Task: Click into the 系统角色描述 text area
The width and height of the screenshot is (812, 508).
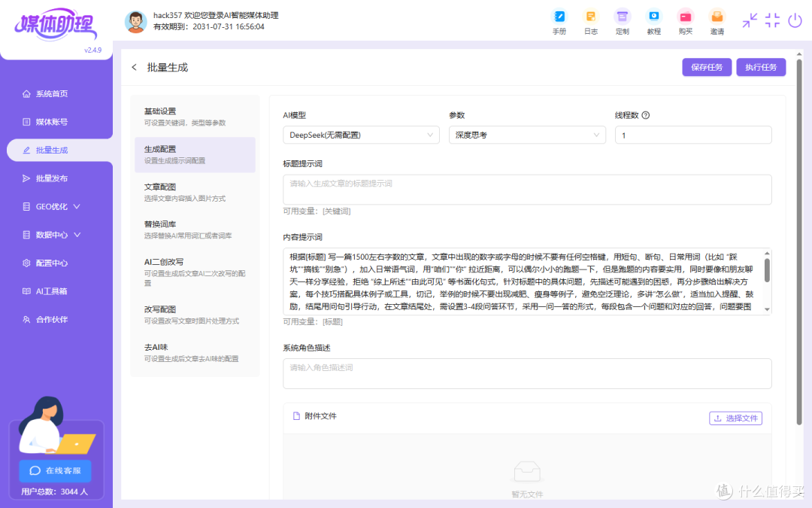Action: coord(527,373)
